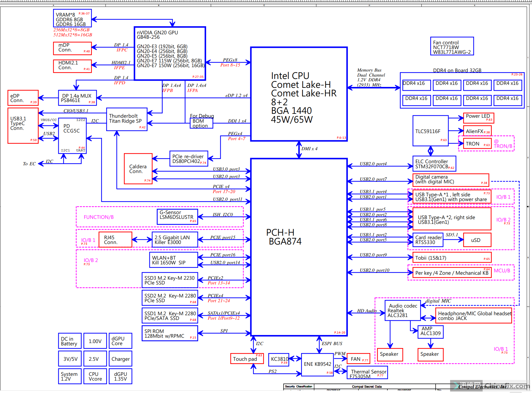Click the DMI x 4 link label

[x=310, y=149]
